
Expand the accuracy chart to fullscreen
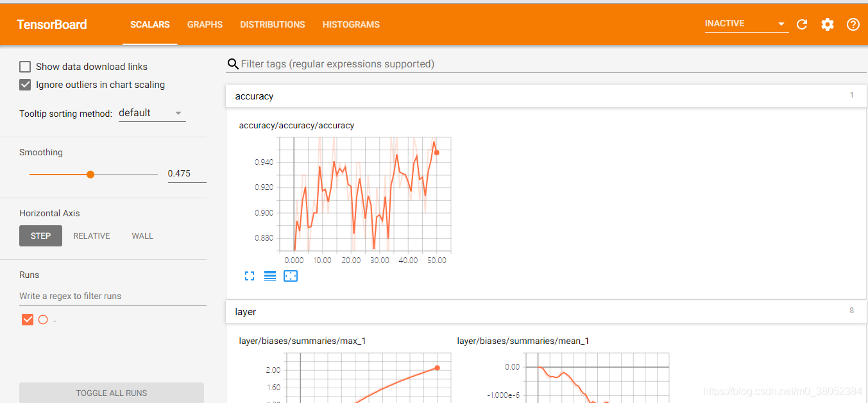(x=250, y=275)
